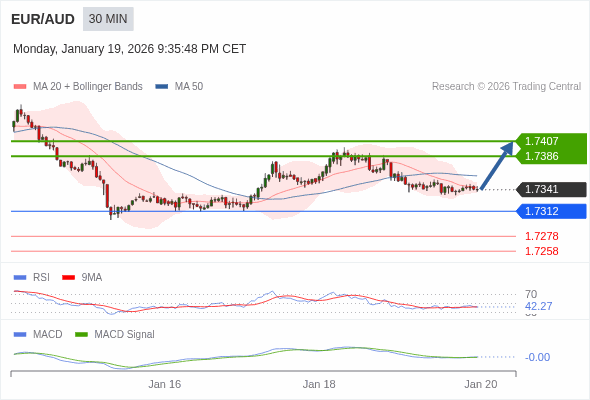
Task: Click the RSI blue legend swatch
Action: point(20,278)
